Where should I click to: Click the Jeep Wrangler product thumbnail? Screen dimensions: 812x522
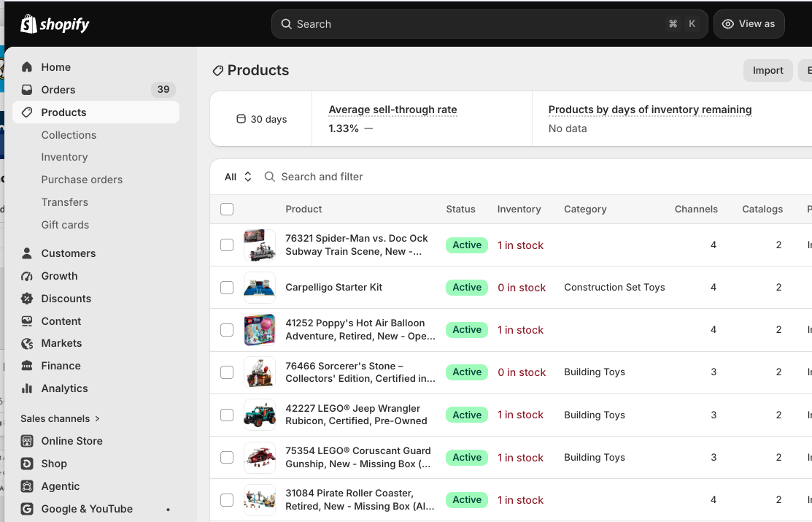pyautogui.click(x=260, y=415)
